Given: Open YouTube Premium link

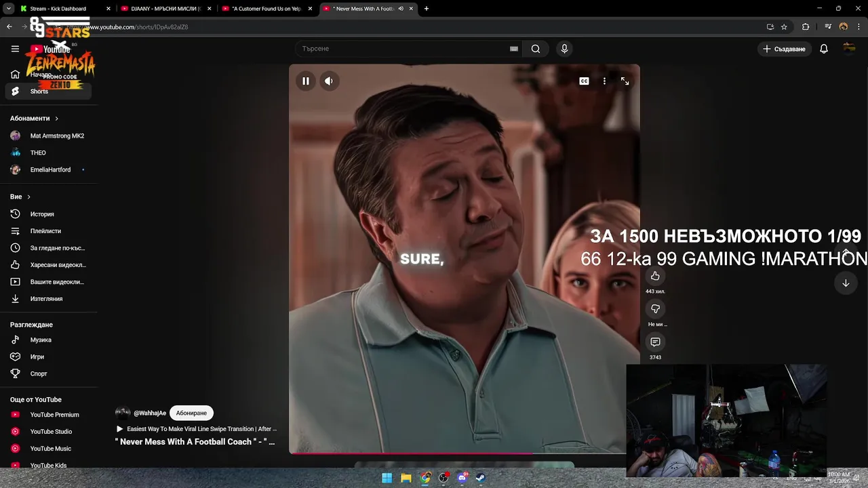Looking at the screenshot, I should click(x=49, y=415).
